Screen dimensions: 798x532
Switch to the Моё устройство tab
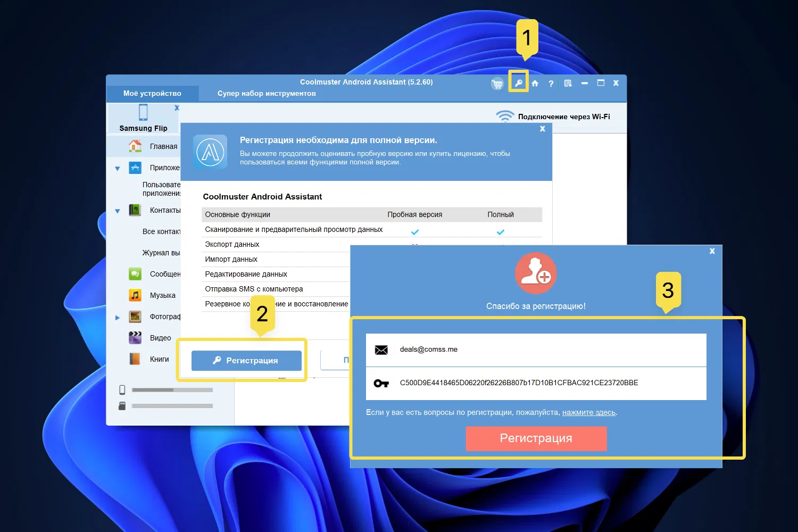point(152,94)
